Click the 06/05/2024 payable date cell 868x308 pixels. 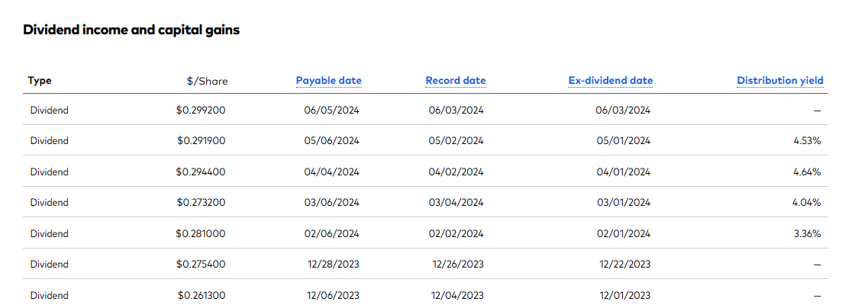pyautogui.click(x=331, y=110)
